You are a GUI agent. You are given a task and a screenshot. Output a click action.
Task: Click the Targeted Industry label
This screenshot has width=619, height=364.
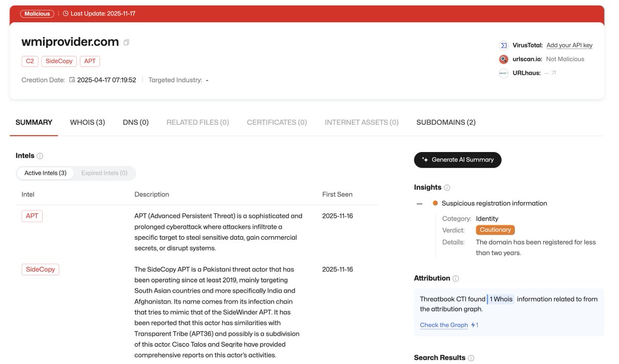(174, 80)
